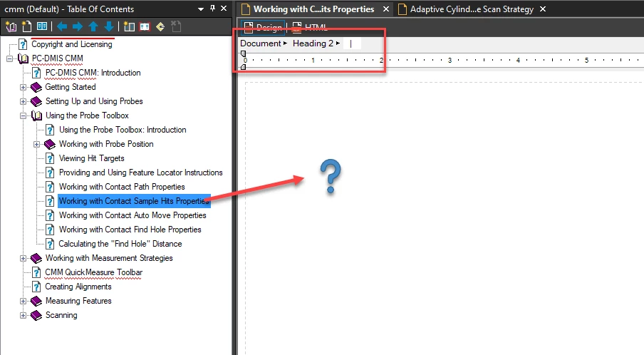Open Working with Contact Find Hole Properties

coord(130,230)
